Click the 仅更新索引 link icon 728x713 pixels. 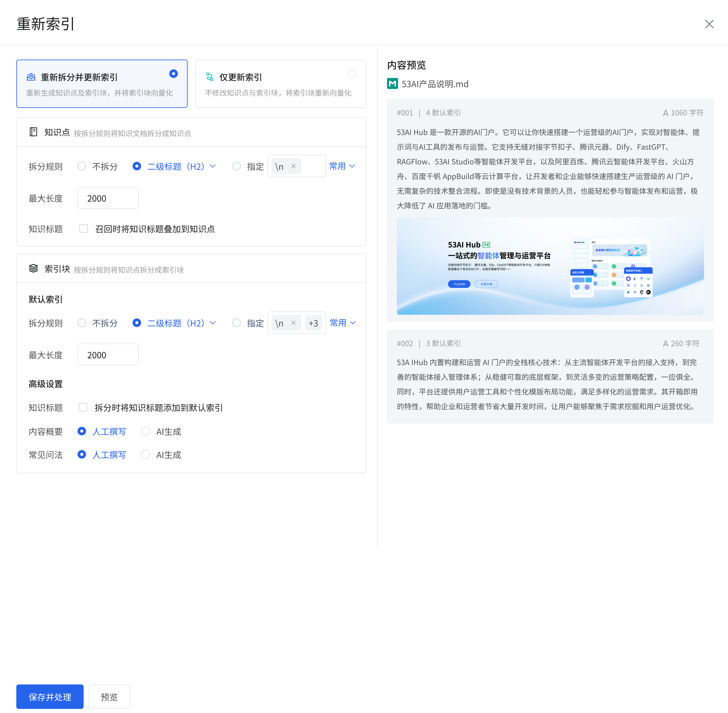(210, 77)
